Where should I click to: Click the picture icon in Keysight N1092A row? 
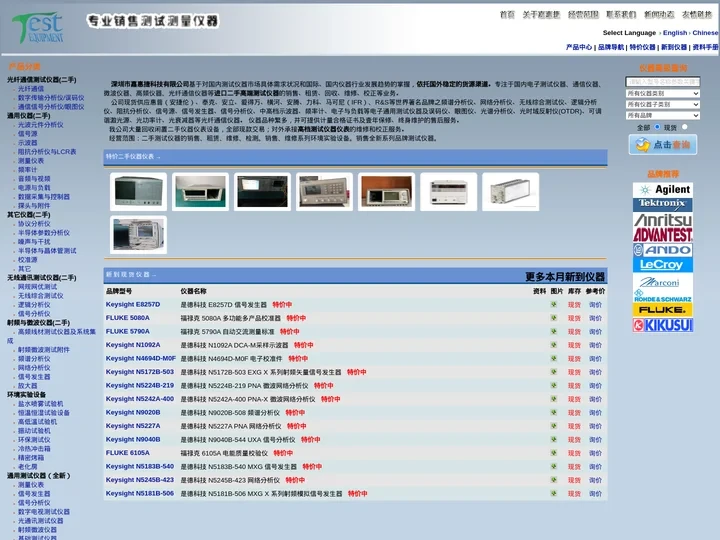coord(554,345)
